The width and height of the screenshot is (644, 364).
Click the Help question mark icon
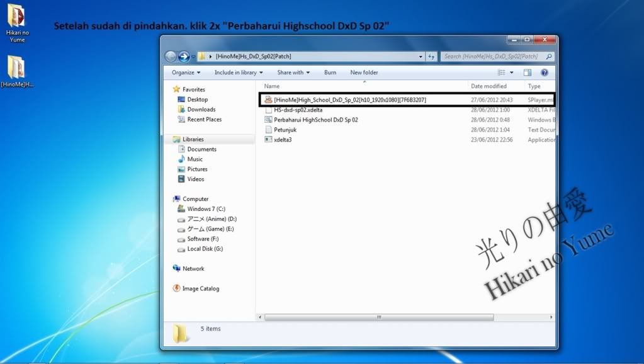(x=544, y=72)
